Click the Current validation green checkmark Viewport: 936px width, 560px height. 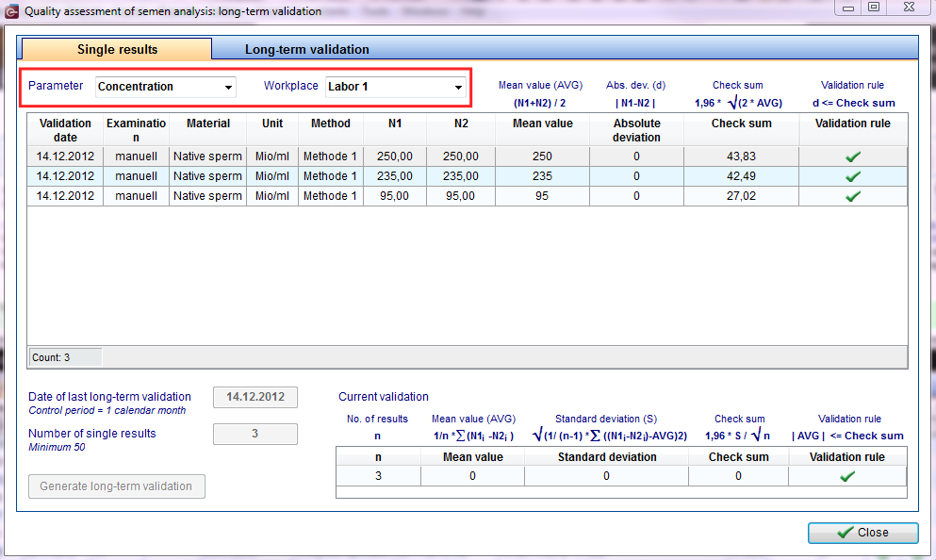point(847,476)
